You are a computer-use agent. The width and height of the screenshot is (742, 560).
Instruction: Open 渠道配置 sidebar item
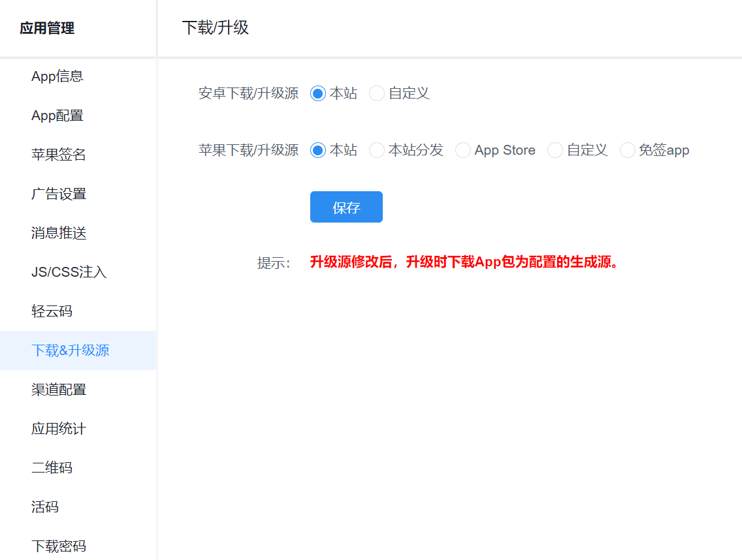pos(59,390)
